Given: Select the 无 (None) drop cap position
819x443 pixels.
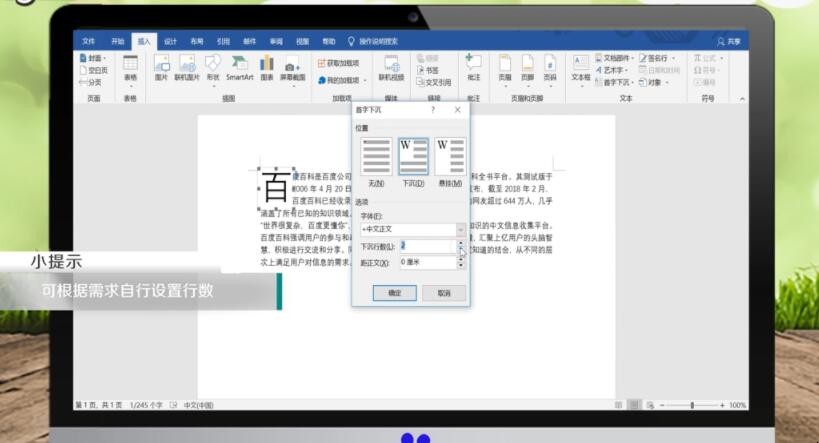Looking at the screenshot, I should [377, 160].
